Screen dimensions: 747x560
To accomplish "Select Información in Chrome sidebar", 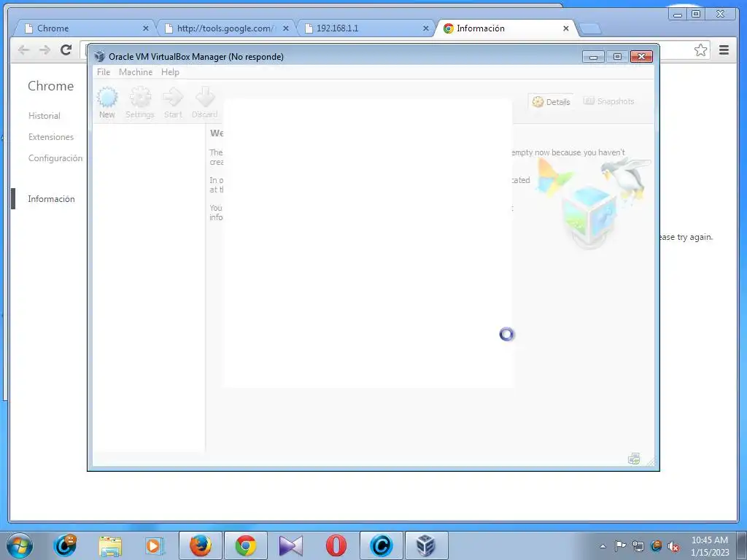I will (52, 199).
